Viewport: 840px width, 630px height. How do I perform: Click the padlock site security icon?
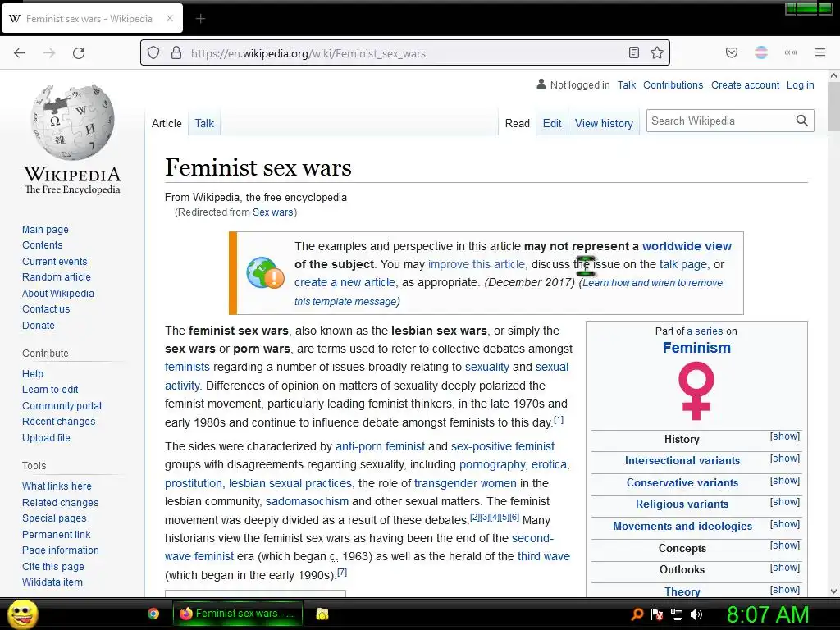click(x=176, y=53)
